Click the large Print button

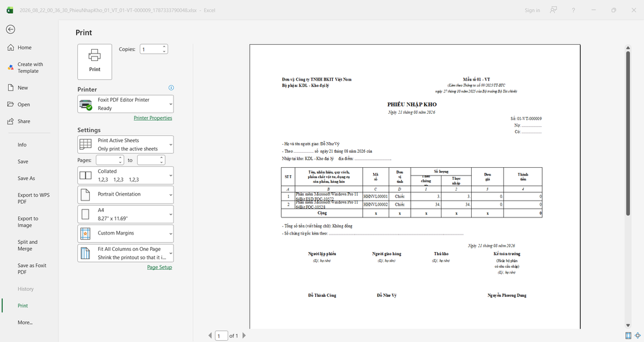point(94,62)
